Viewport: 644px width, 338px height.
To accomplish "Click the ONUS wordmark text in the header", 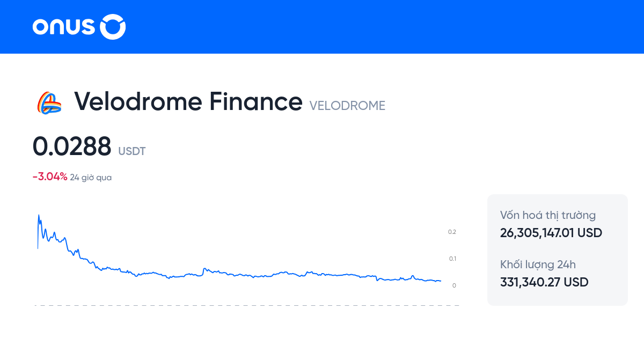I will tap(63, 27).
